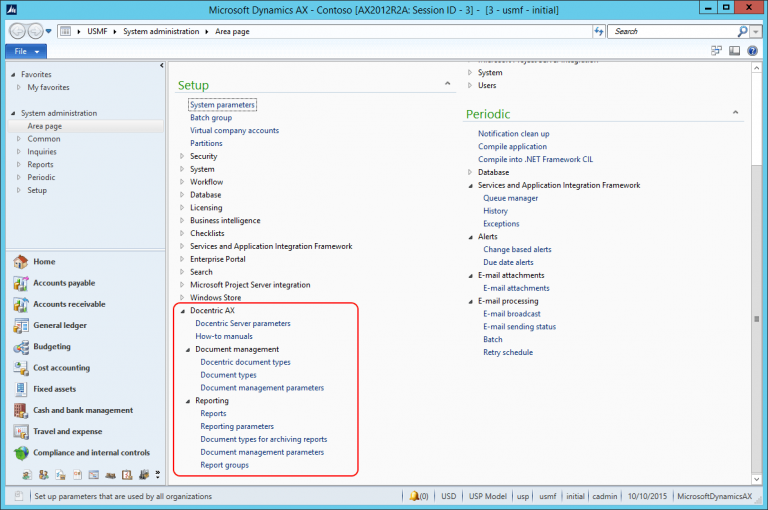Click the date 10/10/2015 in status bar
768x510 pixels.
coord(647,496)
